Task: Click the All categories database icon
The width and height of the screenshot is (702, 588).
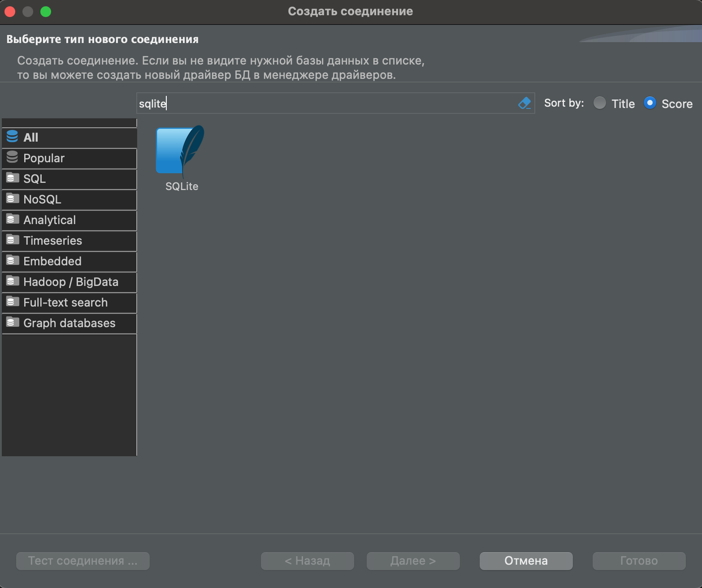Action: coord(12,137)
